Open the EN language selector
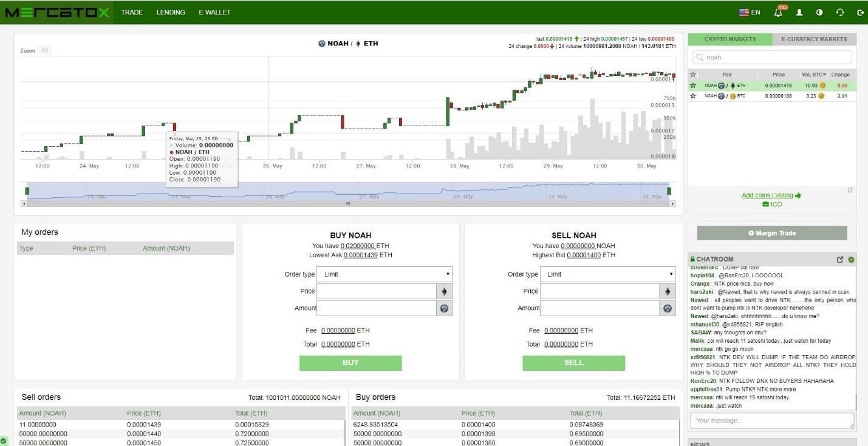868x446 pixels. pos(750,12)
